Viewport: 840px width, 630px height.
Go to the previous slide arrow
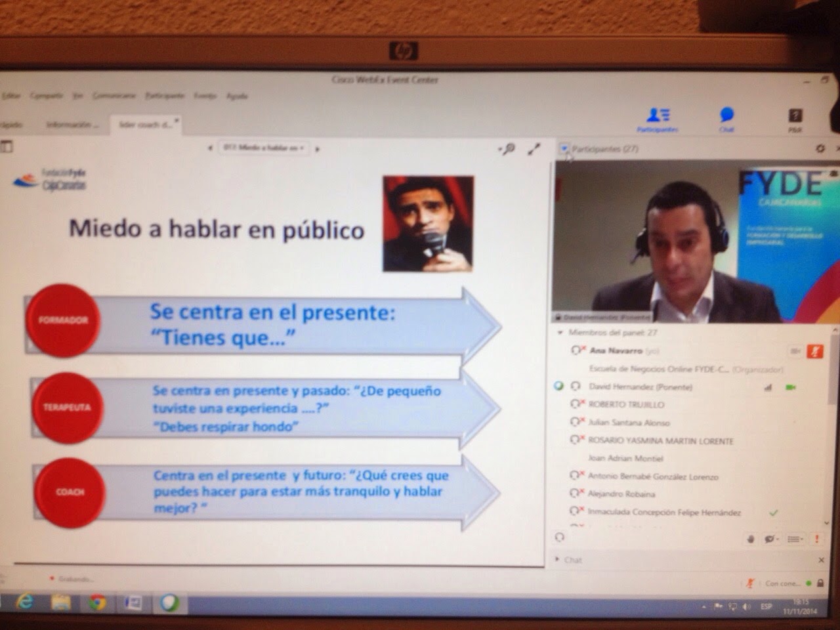point(210,148)
